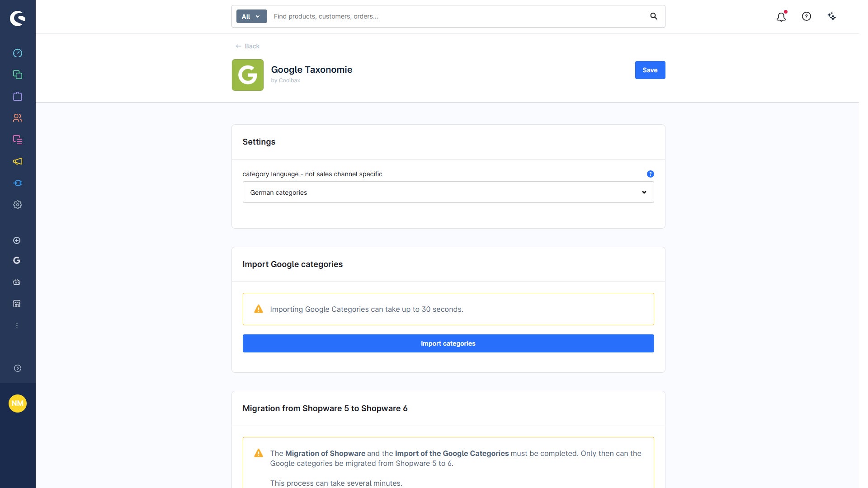
Task: Click the circled plus sidebar icon
Action: coord(17,240)
